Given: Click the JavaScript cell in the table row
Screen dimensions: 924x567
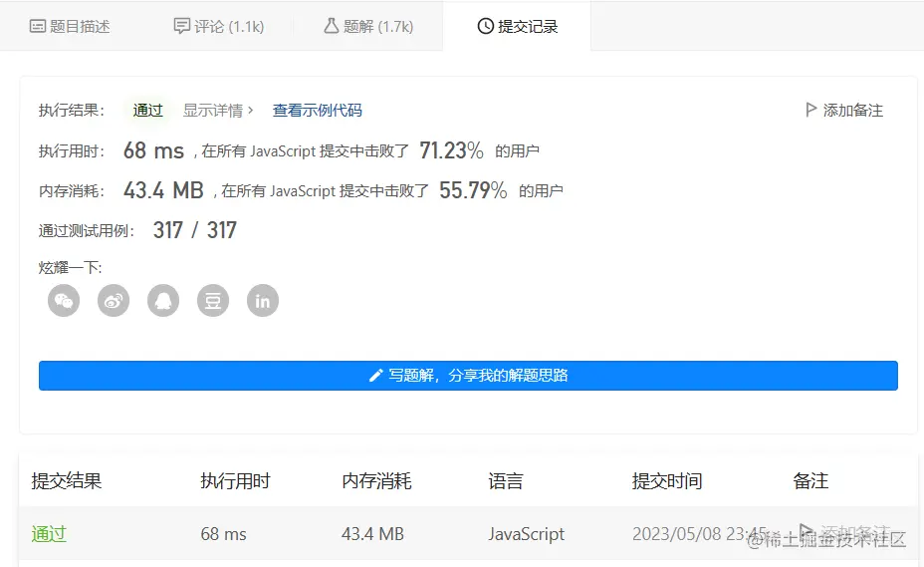Looking at the screenshot, I should tap(527, 534).
